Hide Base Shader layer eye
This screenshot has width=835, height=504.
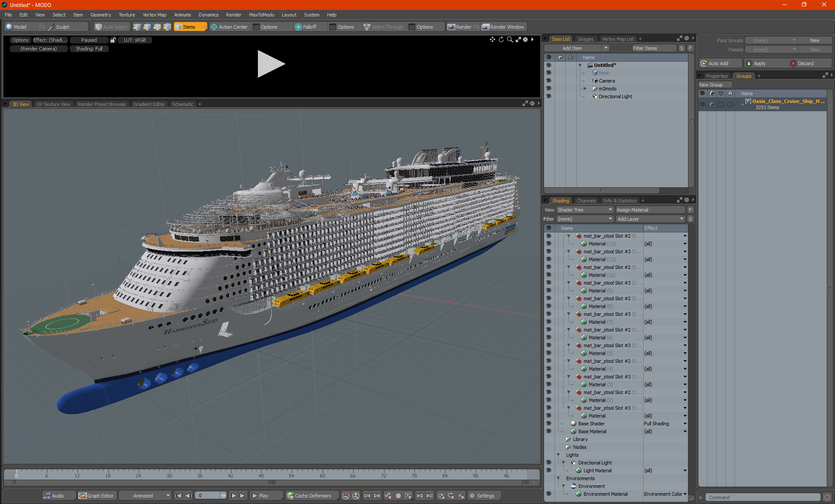tap(548, 424)
